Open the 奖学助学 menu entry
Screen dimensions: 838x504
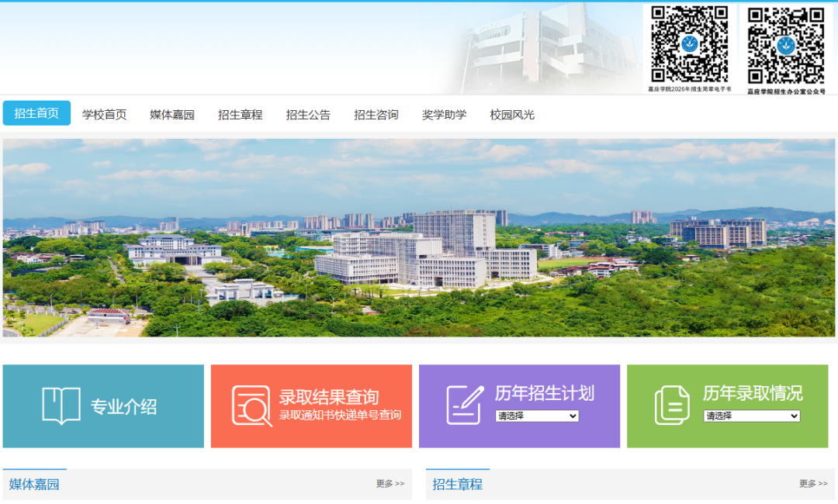click(x=444, y=115)
